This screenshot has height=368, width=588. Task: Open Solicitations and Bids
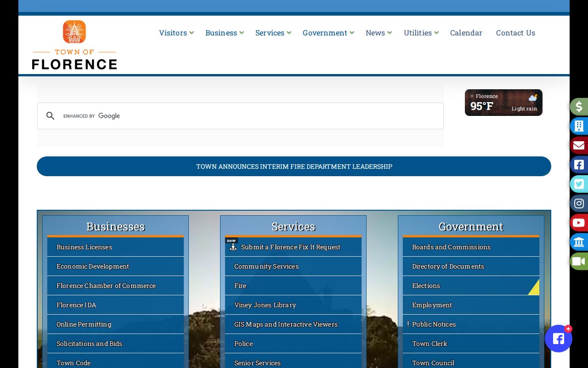[115, 344]
